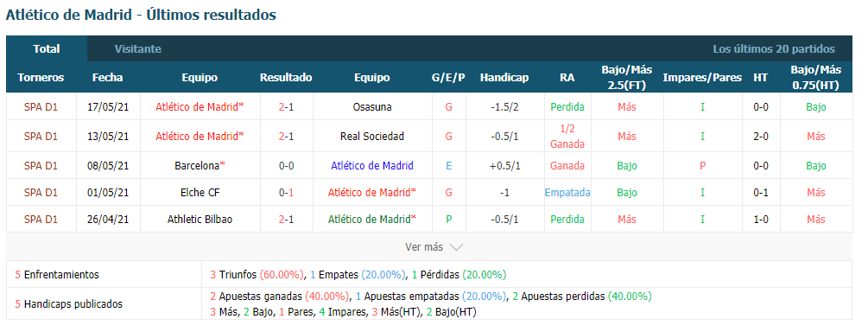This screenshot has height=332, width=868.
Task: Expand the Ver más chevron arrow
Action: coord(456,247)
